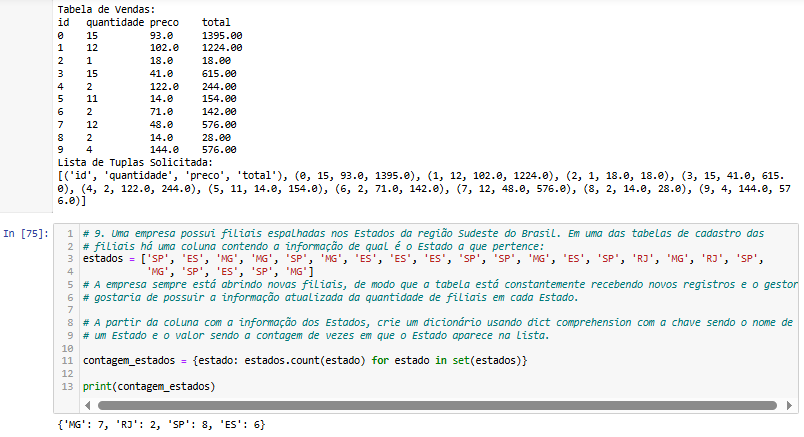804x437 pixels.
Task: Click the line 8 comment about dict comprehension
Action: click(x=438, y=323)
